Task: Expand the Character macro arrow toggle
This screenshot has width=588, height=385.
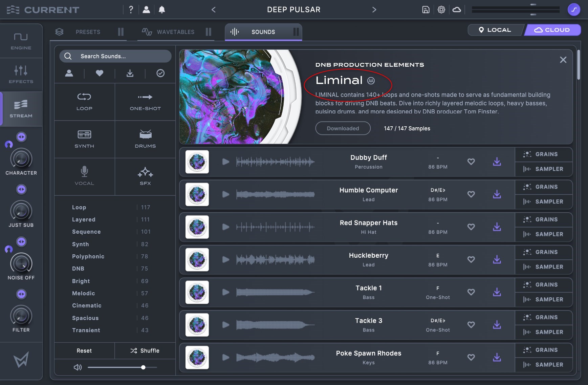Action: (x=21, y=137)
